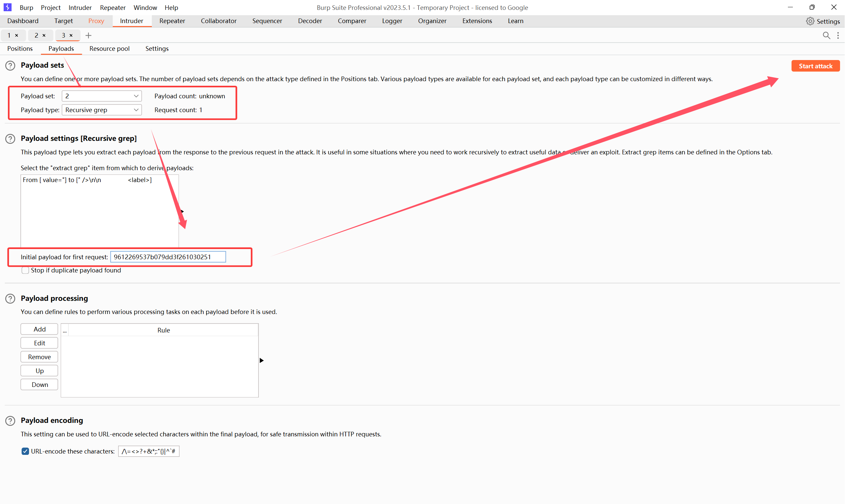Click the Payload settings help icon
Image resolution: width=845 pixels, height=504 pixels.
[x=10, y=139]
